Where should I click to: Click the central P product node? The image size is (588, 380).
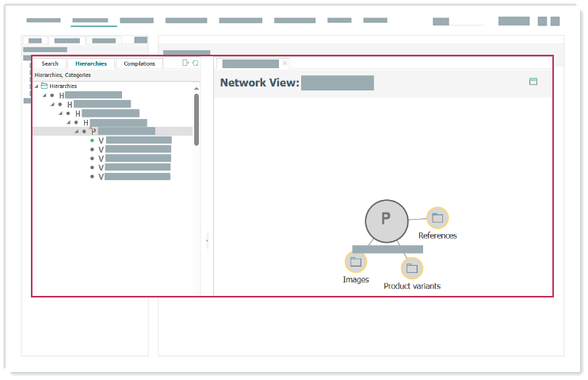click(386, 219)
